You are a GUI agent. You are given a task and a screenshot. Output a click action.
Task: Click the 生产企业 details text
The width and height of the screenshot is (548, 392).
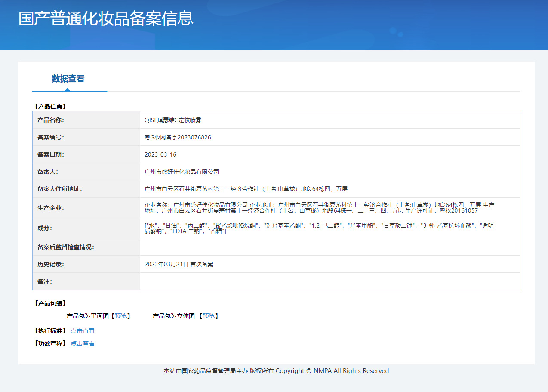(x=318, y=208)
